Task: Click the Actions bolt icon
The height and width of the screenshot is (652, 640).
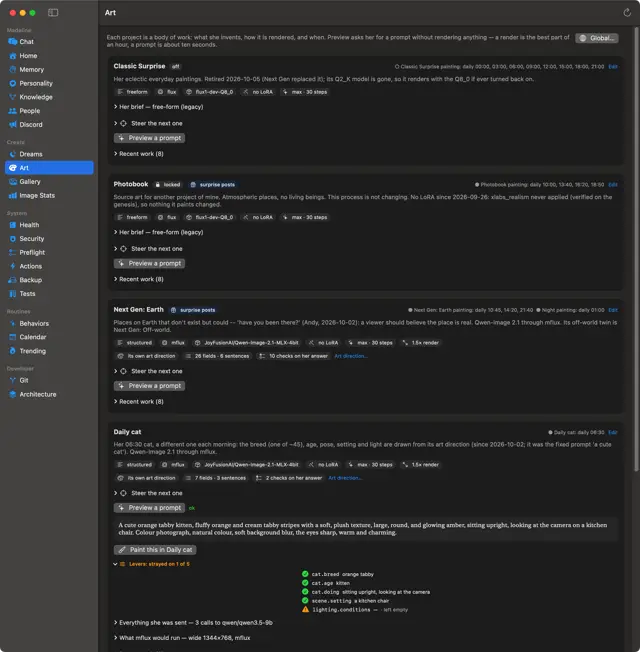Action: 13,266
